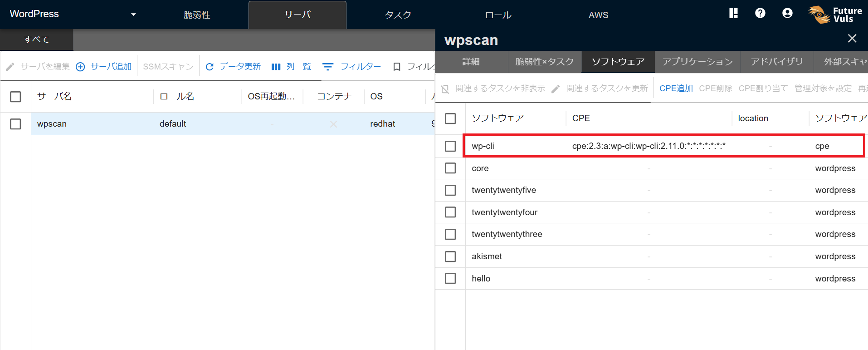Expand the WordPress group dropdown
The width and height of the screenshot is (868, 350).
point(133,15)
